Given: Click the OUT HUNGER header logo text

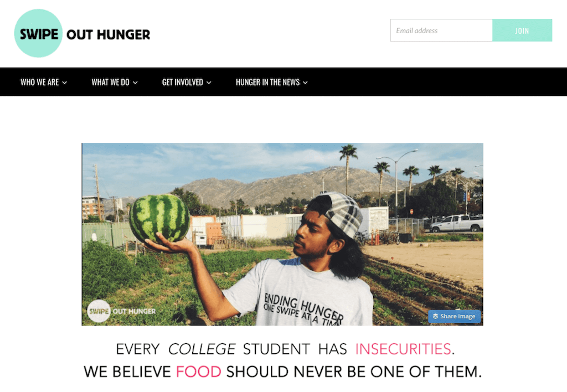Looking at the screenshot, I should tap(108, 35).
